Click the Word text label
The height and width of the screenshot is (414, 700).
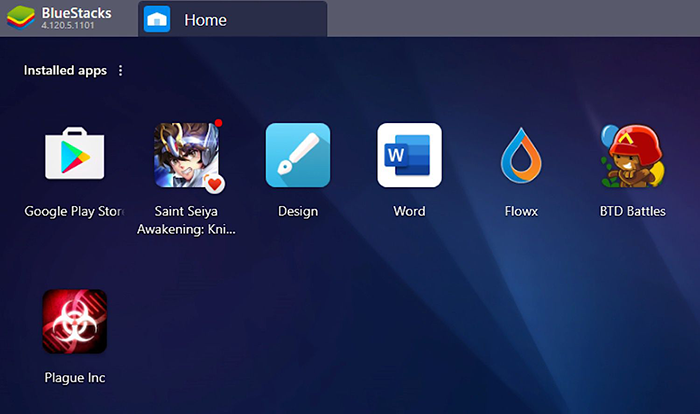(x=409, y=211)
